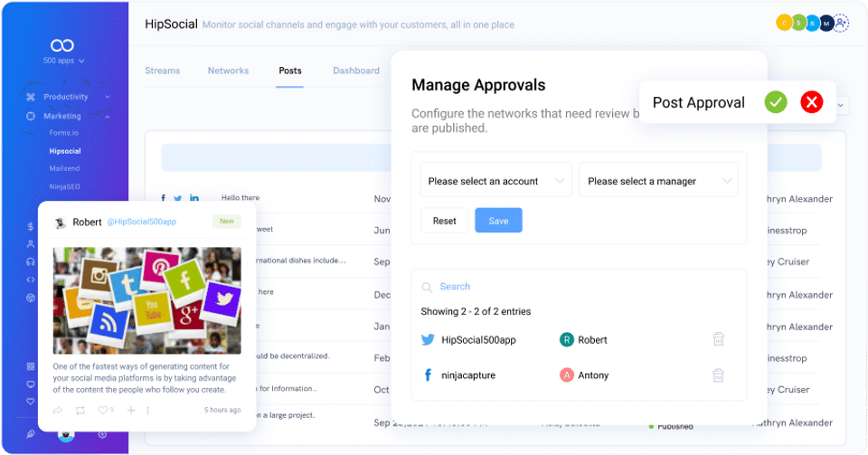The height and width of the screenshot is (455, 868).
Task: Click the Reset button
Action: pyautogui.click(x=445, y=221)
